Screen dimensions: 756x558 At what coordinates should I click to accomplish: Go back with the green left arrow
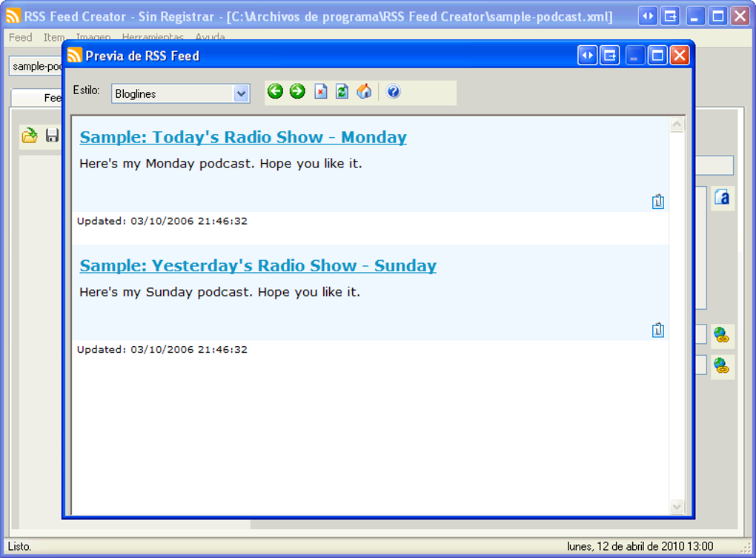coord(275,91)
